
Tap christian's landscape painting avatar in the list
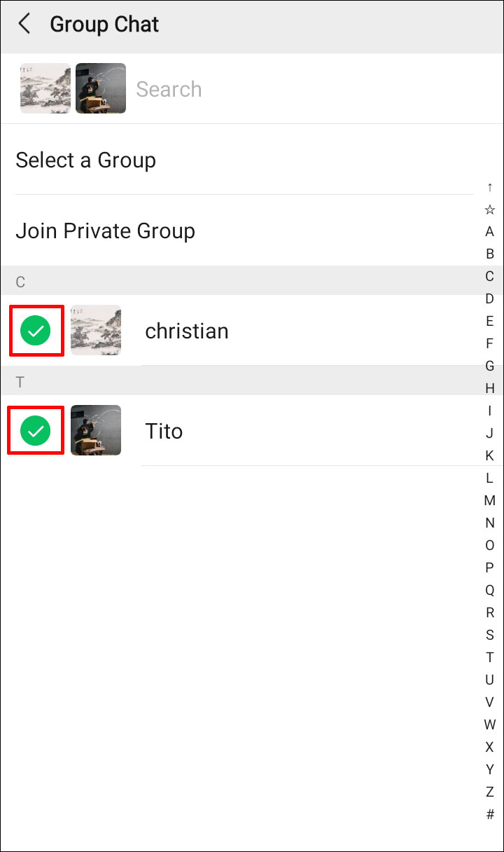96,331
